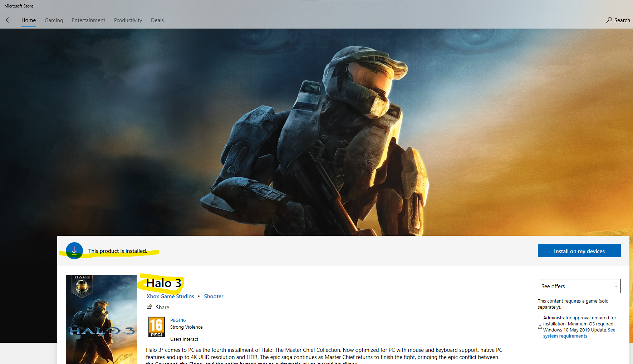
Task: View the Deals tab
Action: pyautogui.click(x=157, y=20)
